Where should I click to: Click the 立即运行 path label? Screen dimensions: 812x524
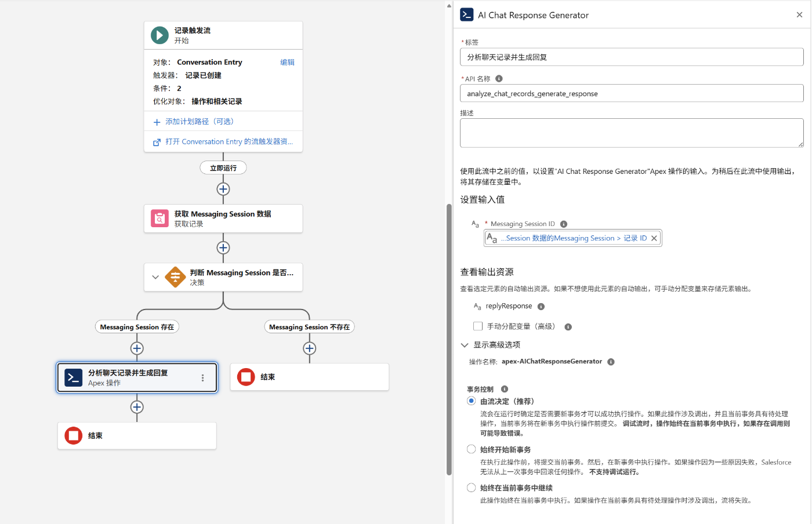[x=223, y=168]
